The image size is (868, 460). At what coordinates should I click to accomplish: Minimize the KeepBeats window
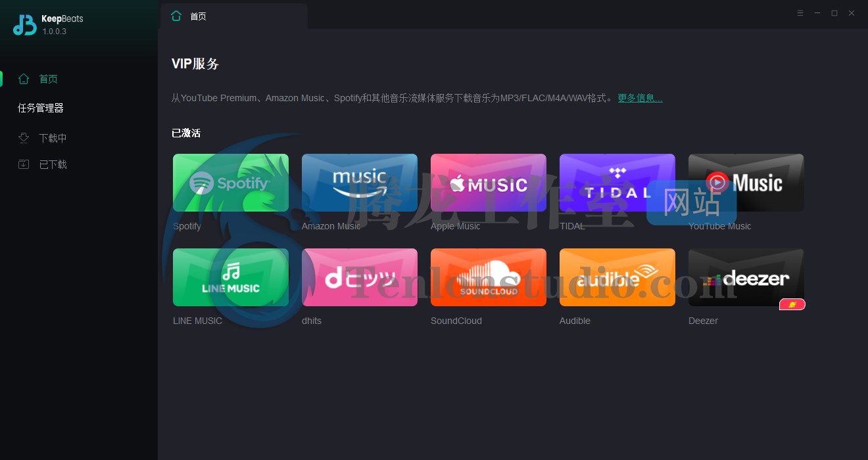(817, 13)
